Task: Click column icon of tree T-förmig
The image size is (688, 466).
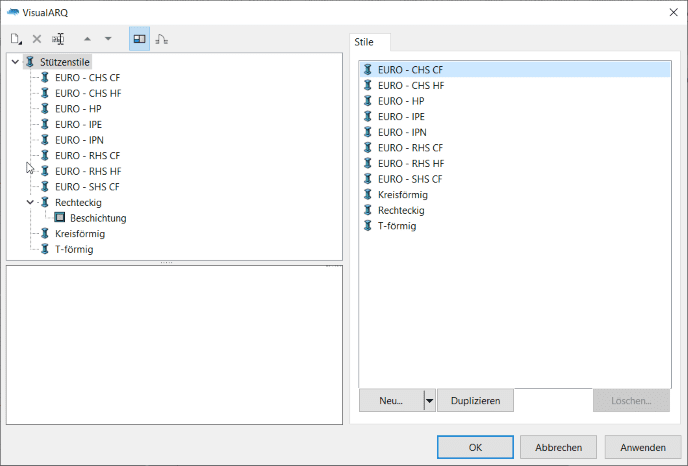Action: pos(45,249)
